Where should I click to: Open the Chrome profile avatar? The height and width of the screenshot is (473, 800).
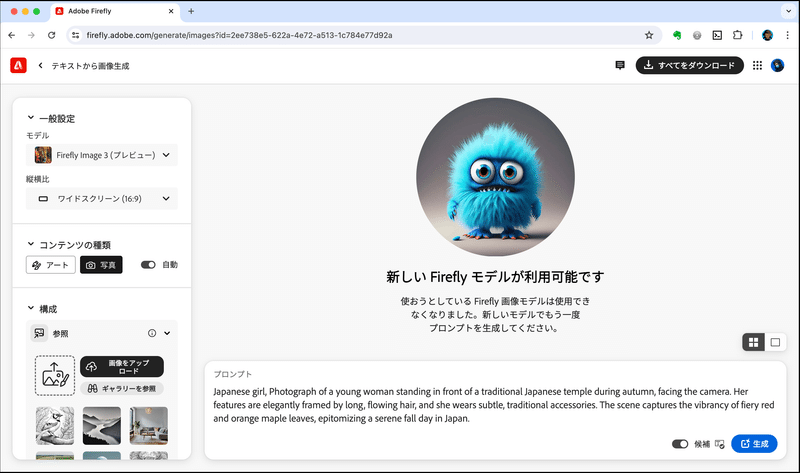coord(767,35)
